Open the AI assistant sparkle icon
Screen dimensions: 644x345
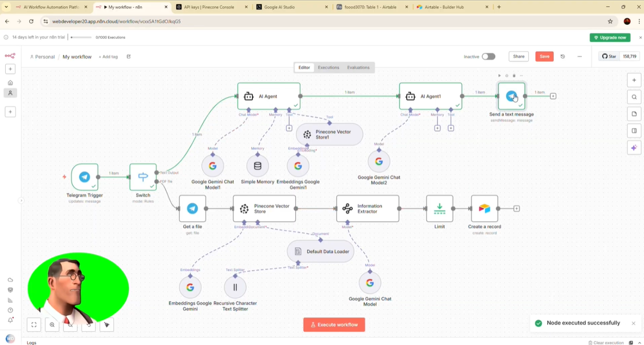[x=634, y=148]
